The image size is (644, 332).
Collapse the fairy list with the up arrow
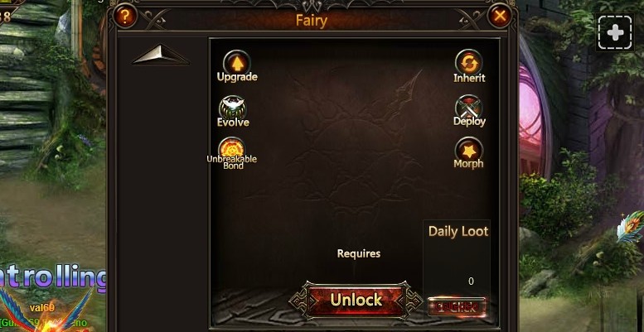point(161,54)
